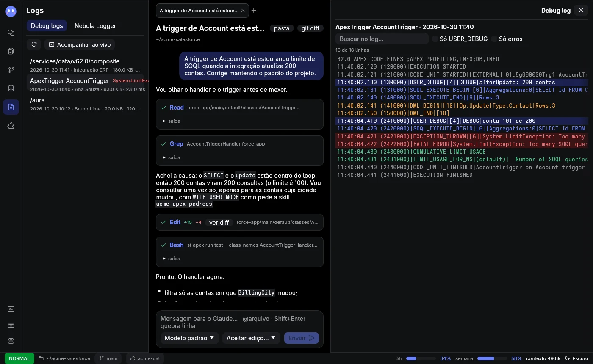Select the active Logs sidebar icon
593x364 pixels.
point(11,107)
